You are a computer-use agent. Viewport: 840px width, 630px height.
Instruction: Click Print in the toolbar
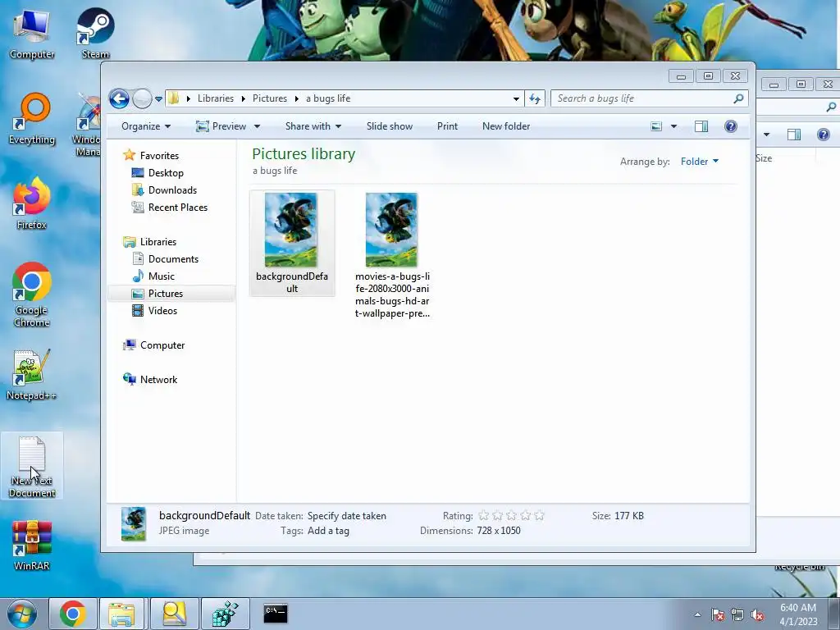(447, 126)
